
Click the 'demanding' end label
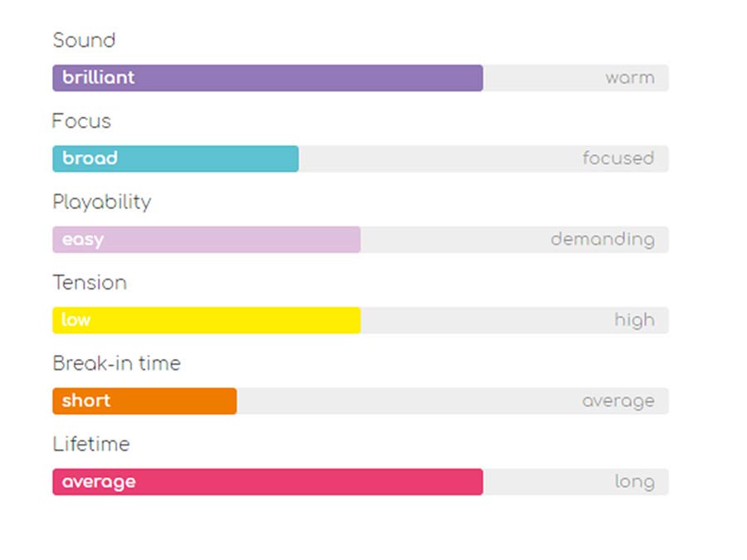(x=602, y=240)
